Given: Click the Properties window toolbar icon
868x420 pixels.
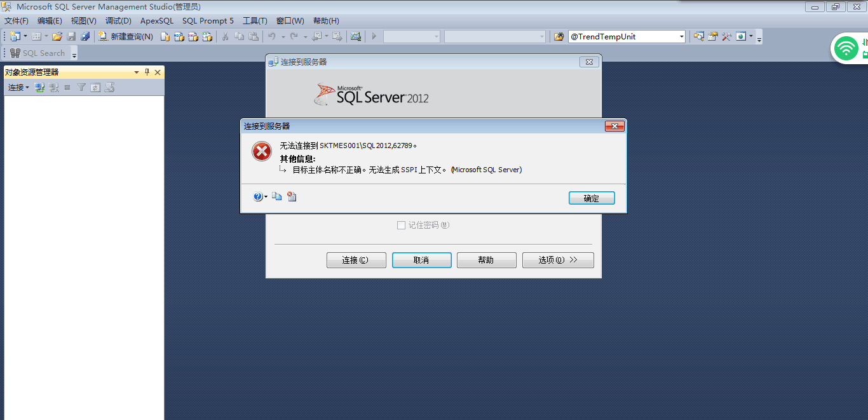Looking at the screenshot, I should [713, 37].
